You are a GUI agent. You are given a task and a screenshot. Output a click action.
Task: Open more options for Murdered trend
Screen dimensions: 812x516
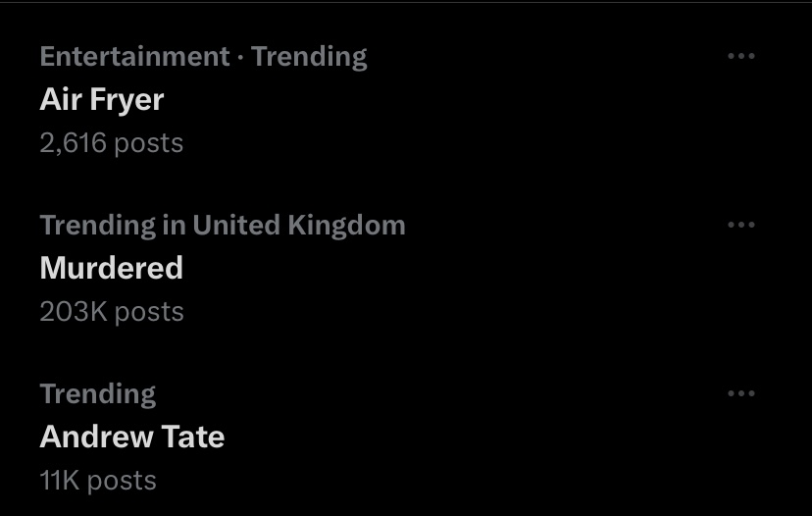coord(741,225)
